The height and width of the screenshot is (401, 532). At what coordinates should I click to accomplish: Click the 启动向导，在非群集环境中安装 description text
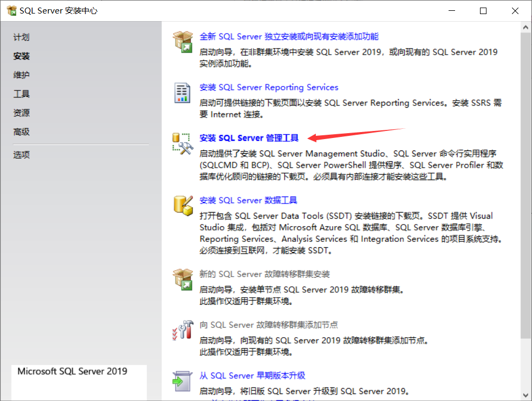coord(348,58)
